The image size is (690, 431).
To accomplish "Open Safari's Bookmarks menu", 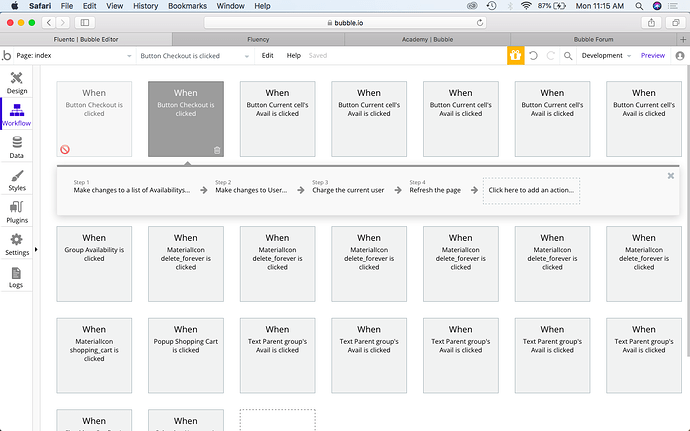I will point(187,6).
